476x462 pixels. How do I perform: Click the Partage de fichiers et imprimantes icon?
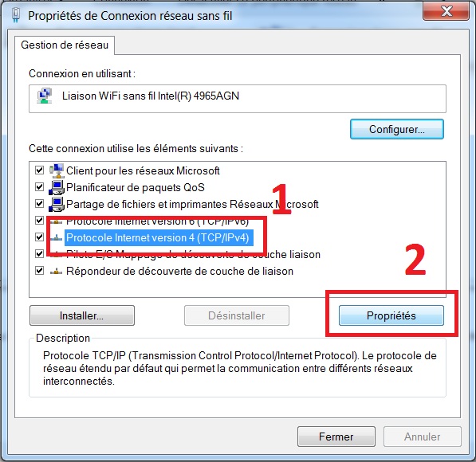point(57,204)
